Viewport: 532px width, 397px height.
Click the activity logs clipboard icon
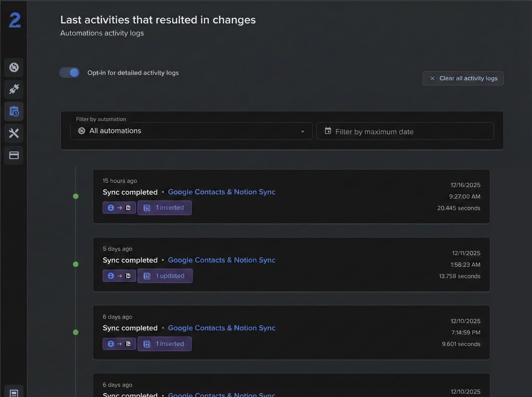(x=14, y=111)
